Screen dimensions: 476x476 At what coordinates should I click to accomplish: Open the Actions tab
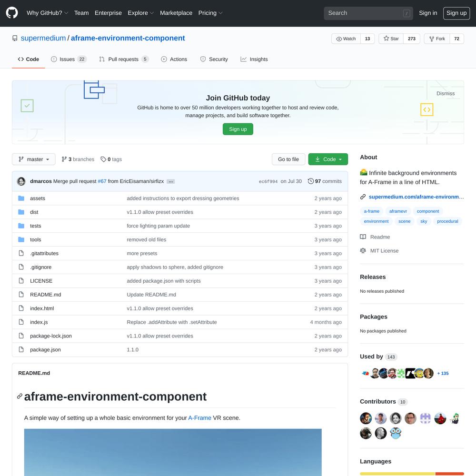tap(174, 59)
